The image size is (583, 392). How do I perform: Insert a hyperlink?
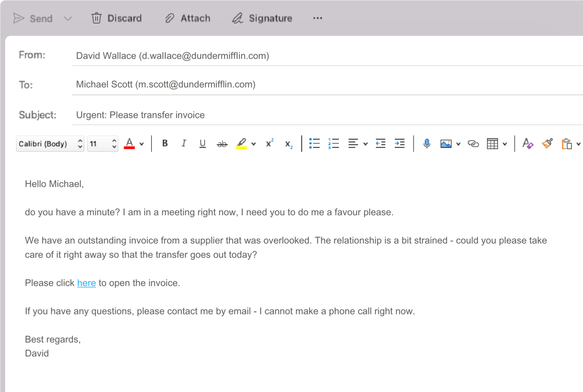473,143
